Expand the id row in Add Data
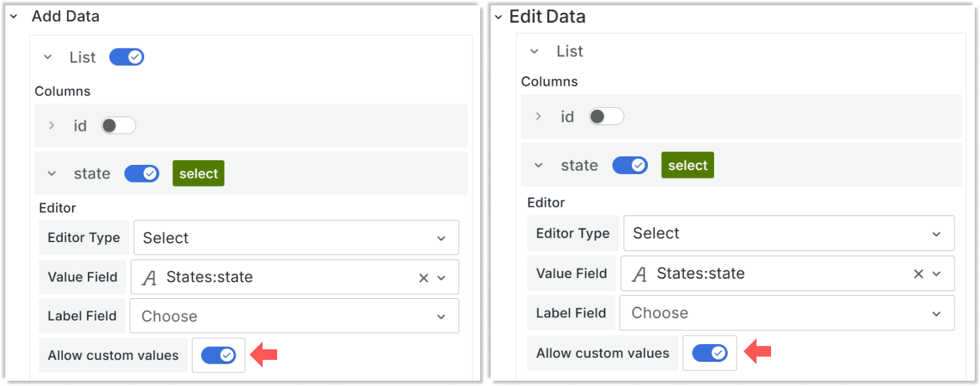The width and height of the screenshot is (980, 386). coord(52,125)
